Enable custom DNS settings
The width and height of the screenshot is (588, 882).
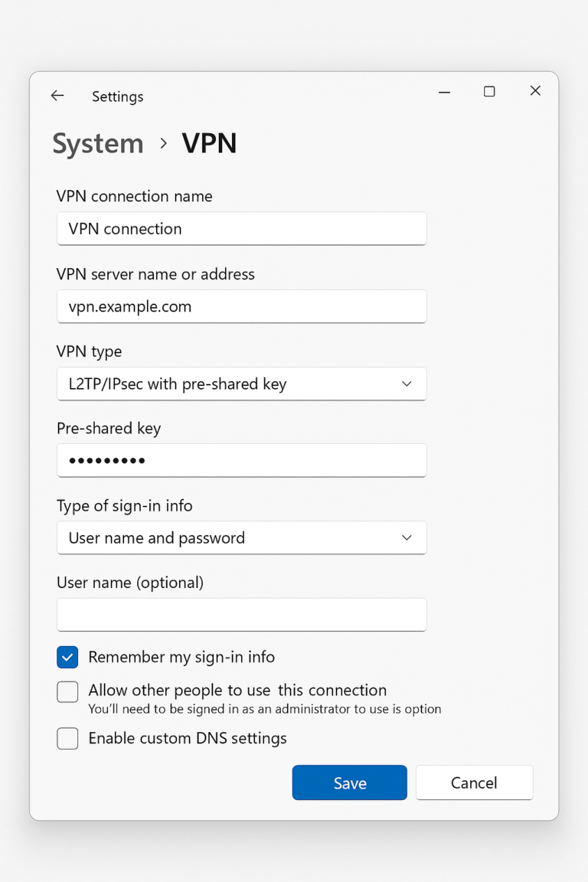coord(67,738)
